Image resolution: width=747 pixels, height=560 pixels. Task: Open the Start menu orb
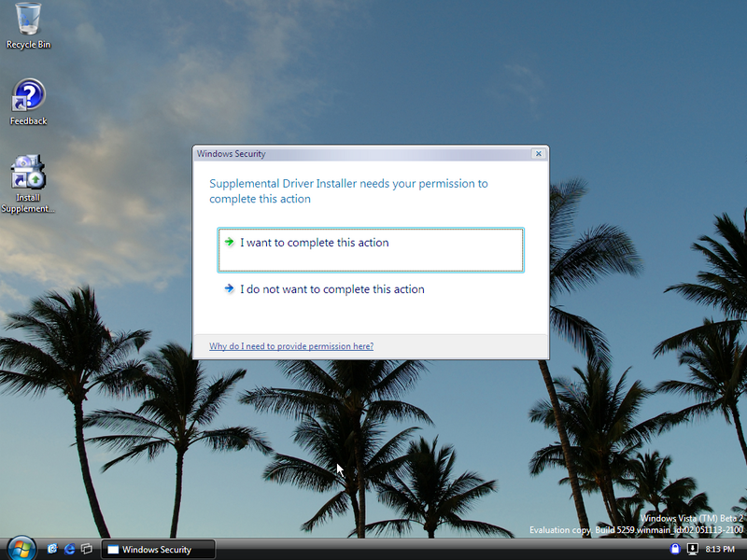pos(21,549)
